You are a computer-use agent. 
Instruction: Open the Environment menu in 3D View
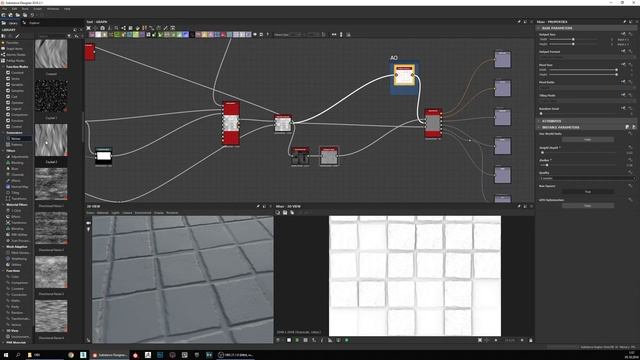pyautogui.click(x=143, y=213)
